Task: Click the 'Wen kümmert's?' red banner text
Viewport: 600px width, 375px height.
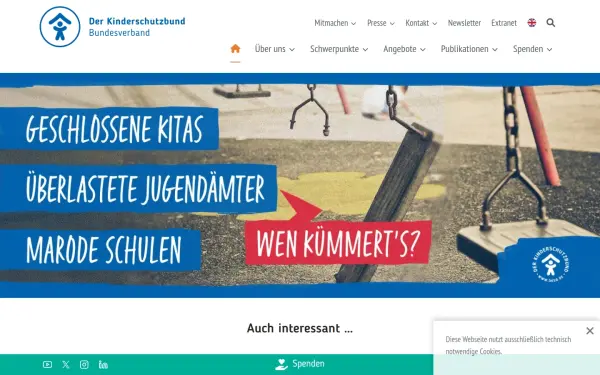Action: (x=338, y=243)
